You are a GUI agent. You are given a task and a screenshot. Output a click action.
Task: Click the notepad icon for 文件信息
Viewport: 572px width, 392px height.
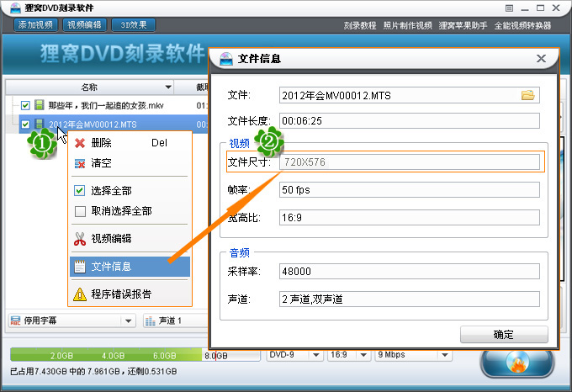click(x=80, y=267)
